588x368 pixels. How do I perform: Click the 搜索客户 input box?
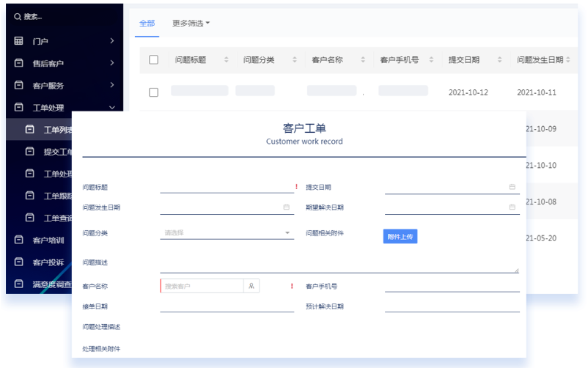point(202,286)
